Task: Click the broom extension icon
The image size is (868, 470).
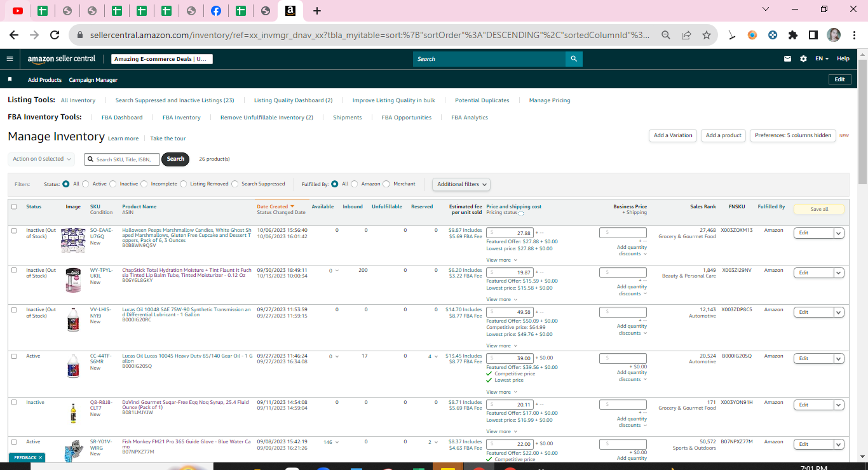Action: coord(732,36)
